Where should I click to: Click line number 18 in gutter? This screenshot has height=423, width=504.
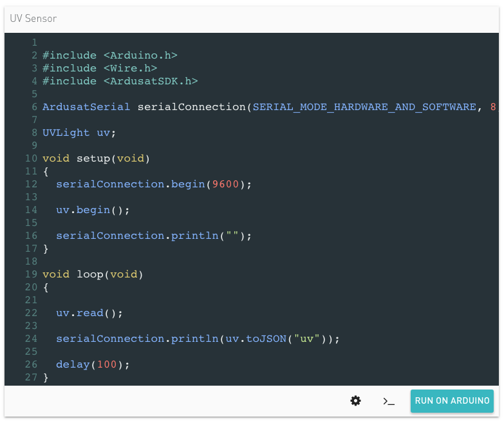click(31, 261)
